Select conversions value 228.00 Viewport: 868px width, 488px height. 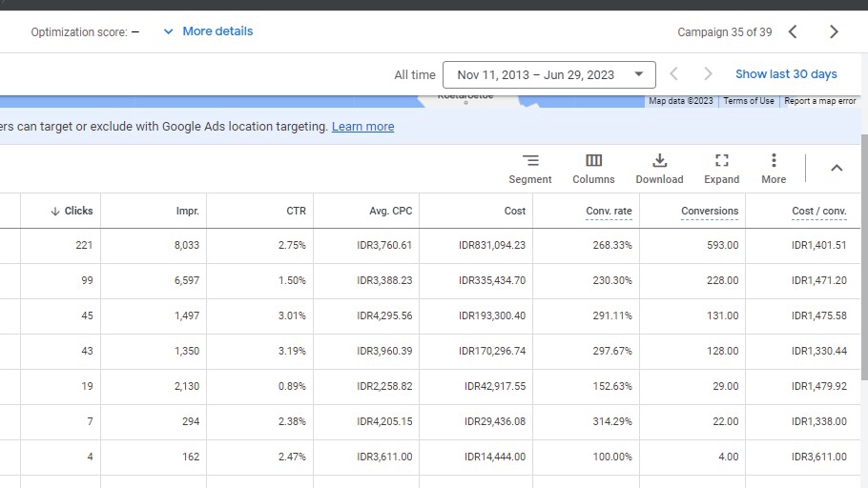tap(722, 280)
